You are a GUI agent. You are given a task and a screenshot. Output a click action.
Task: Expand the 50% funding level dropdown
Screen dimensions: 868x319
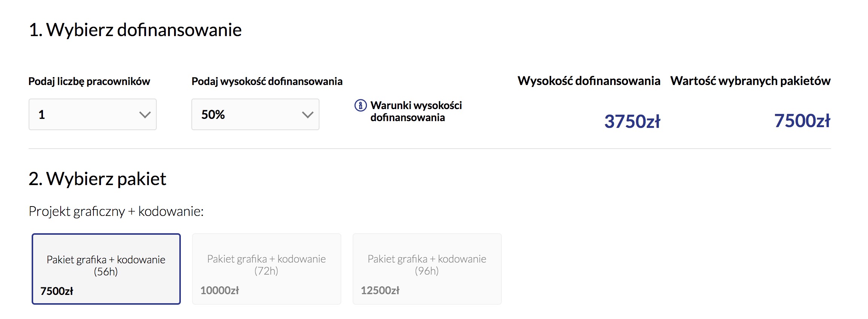(x=255, y=114)
